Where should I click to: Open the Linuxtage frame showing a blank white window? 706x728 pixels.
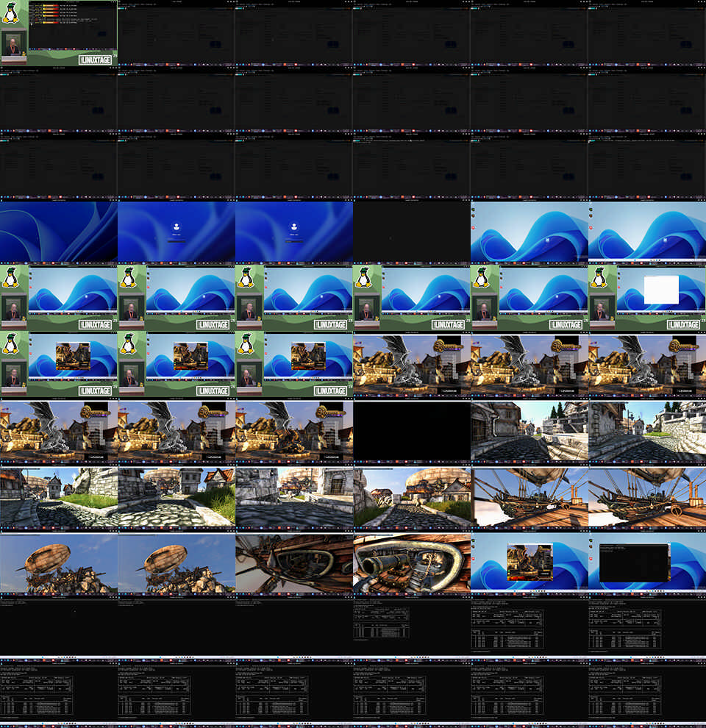coord(647,298)
